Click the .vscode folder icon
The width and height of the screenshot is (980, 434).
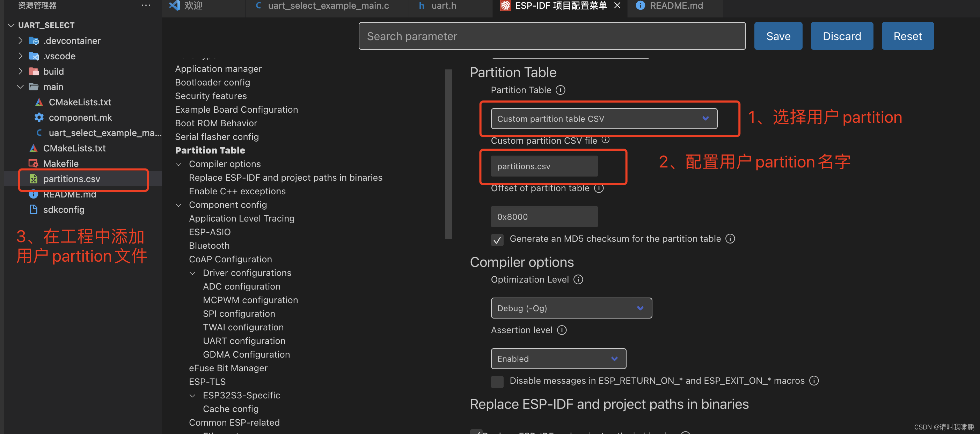coord(34,56)
